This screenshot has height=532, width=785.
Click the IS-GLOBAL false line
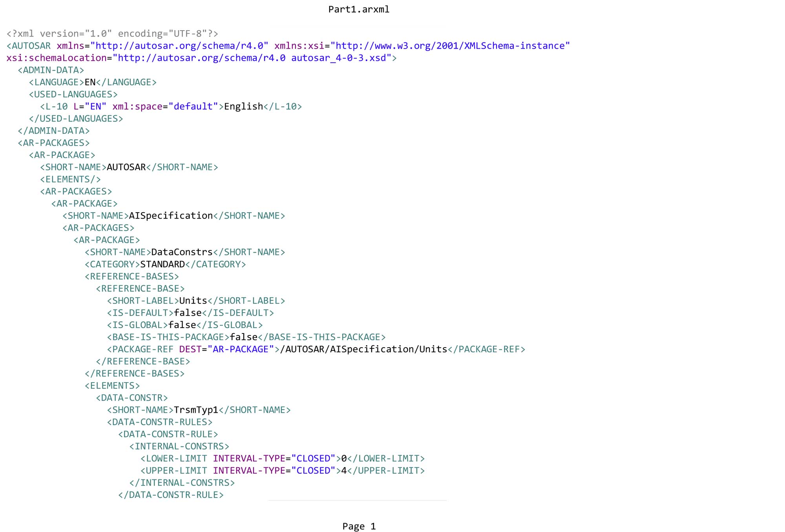(185, 326)
